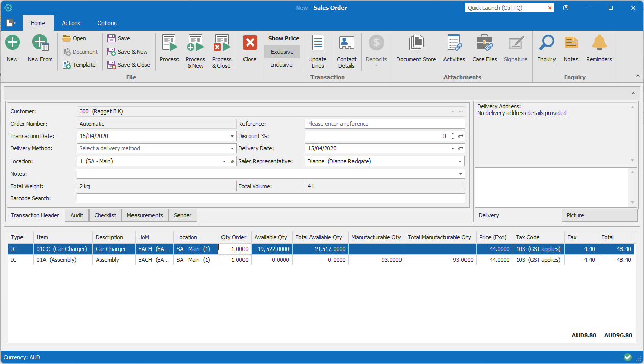Switch price display to Inclusive
This screenshot has height=364, width=644.
click(x=281, y=65)
